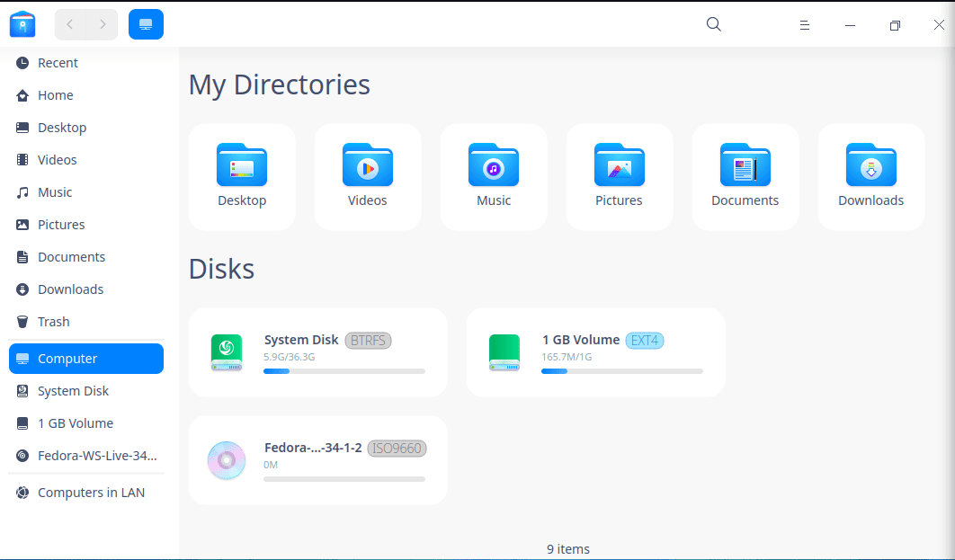The image size is (955, 560).
Task: Click the BTRFS filesystem badge
Action: click(368, 341)
